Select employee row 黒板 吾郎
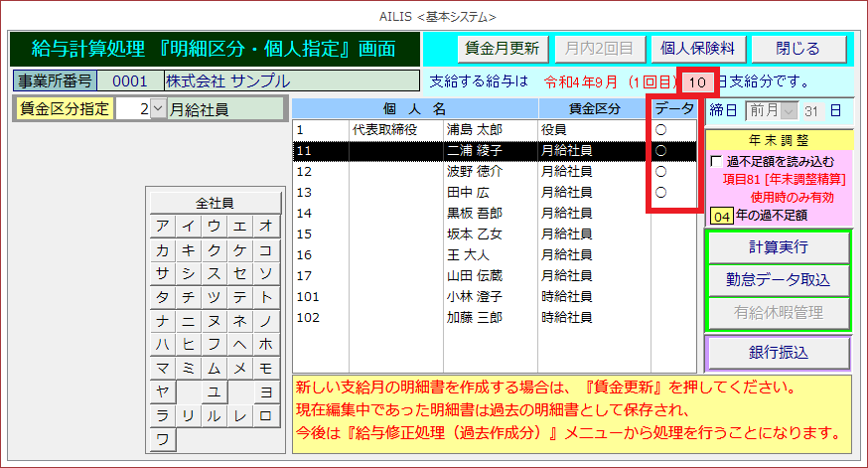Screen dimensions: 868x468 474,213
